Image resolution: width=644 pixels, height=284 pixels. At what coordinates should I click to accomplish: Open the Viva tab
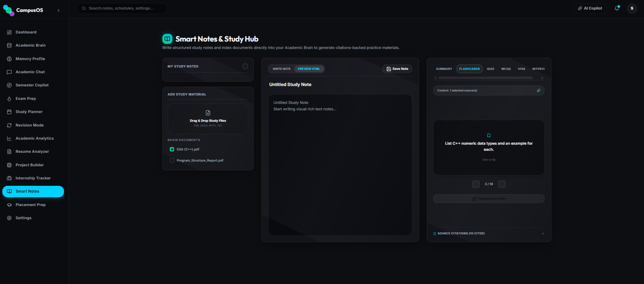pyautogui.click(x=522, y=69)
